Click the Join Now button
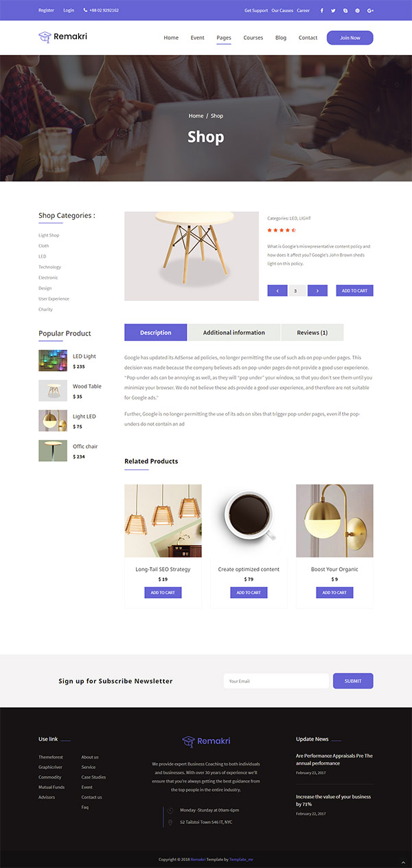Image resolution: width=412 pixels, height=868 pixels. click(350, 38)
